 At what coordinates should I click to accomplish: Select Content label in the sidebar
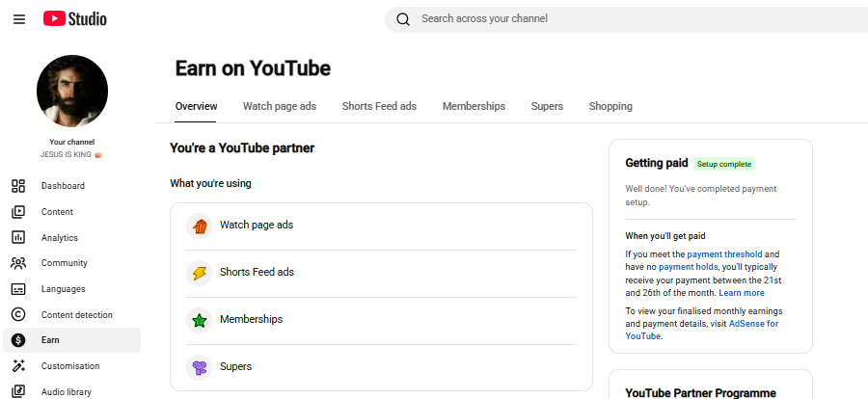[57, 212]
